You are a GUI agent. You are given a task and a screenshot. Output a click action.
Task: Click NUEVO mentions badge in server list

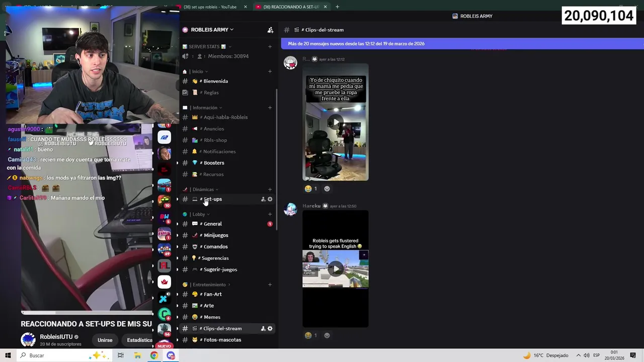click(165, 346)
